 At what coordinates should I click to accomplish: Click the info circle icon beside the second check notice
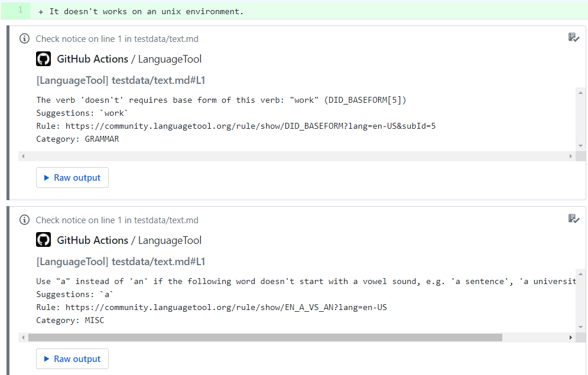click(24, 220)
